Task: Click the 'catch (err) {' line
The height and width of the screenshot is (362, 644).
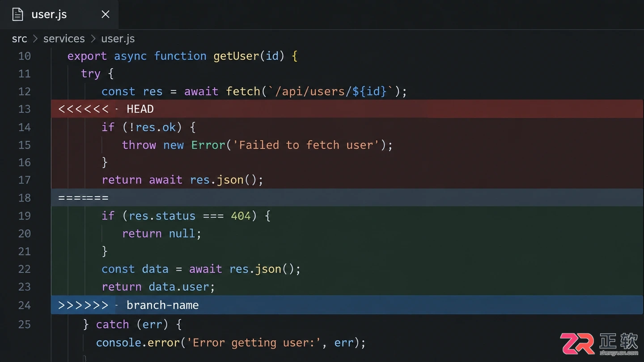Action: [x=132, y=324]
